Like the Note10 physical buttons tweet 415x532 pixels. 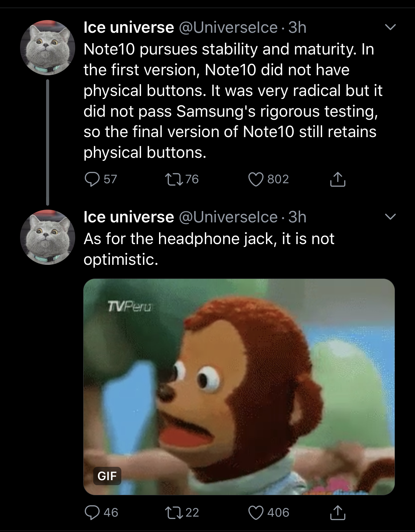tap(256, 180)
